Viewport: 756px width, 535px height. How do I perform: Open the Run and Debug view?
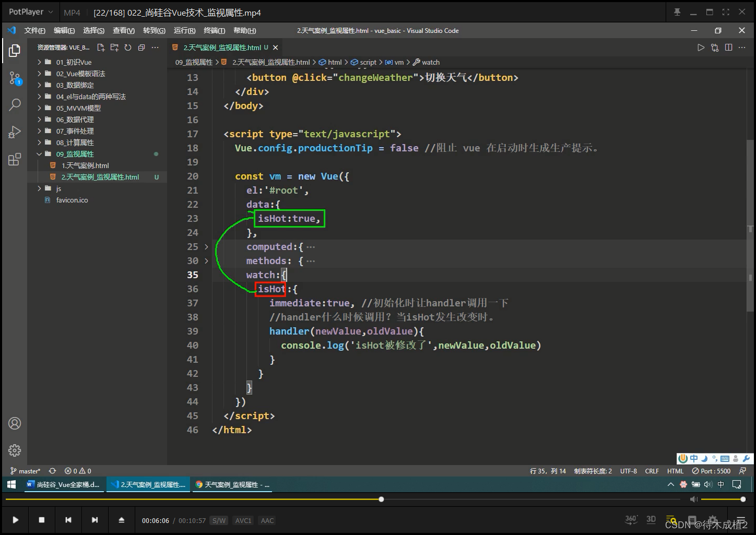click(15, 132)
